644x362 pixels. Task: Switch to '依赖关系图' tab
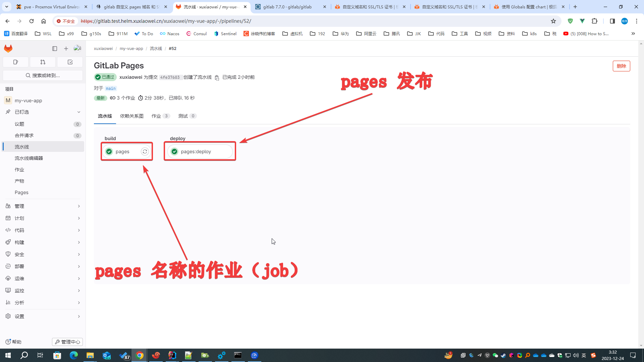(x=131, y=116)
